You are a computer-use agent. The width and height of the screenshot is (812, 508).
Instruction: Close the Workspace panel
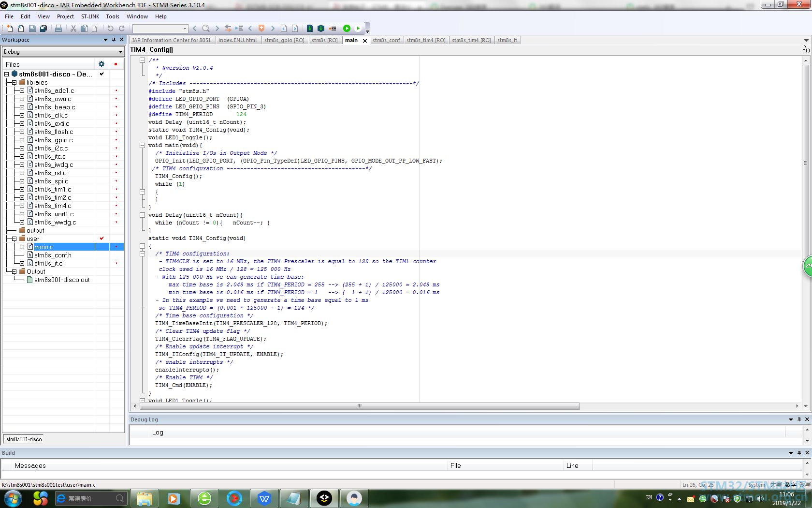(122, 40)
